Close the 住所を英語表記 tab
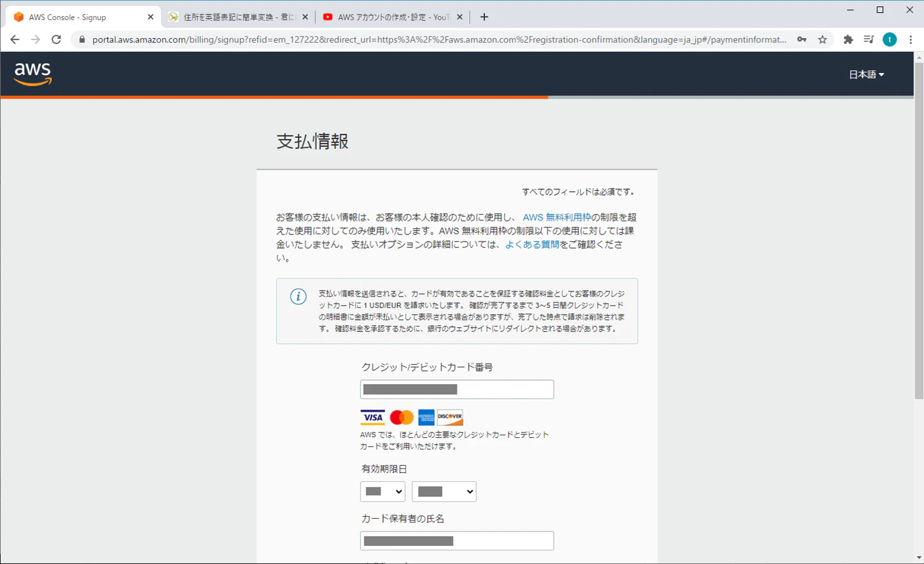Screen dimensions: 924x564 tap(305, 17)
